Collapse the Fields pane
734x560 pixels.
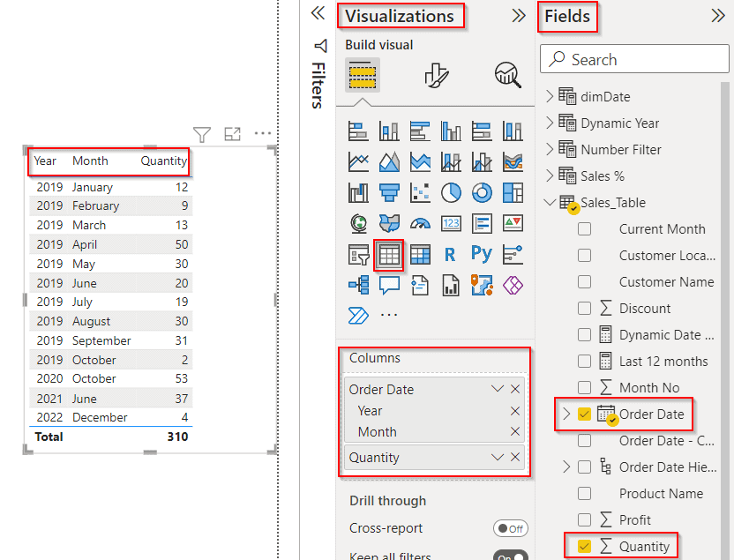(718, 16)
